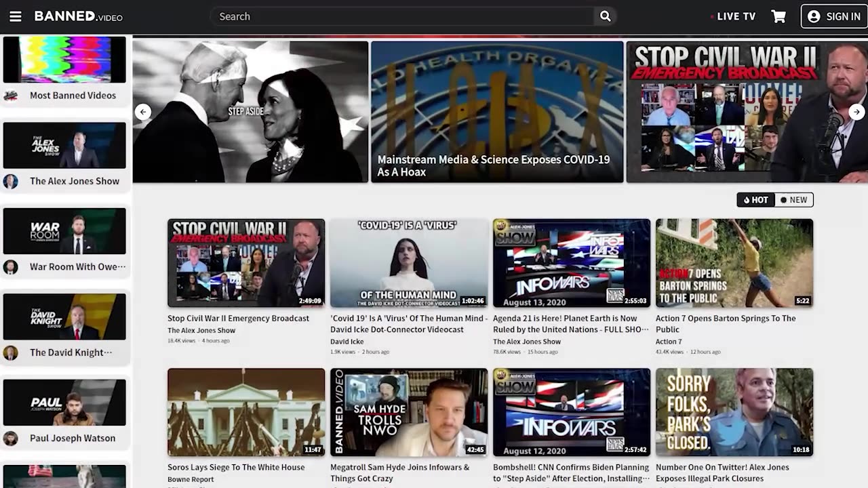Click The David Knight avatar icon

click(11, 352)
